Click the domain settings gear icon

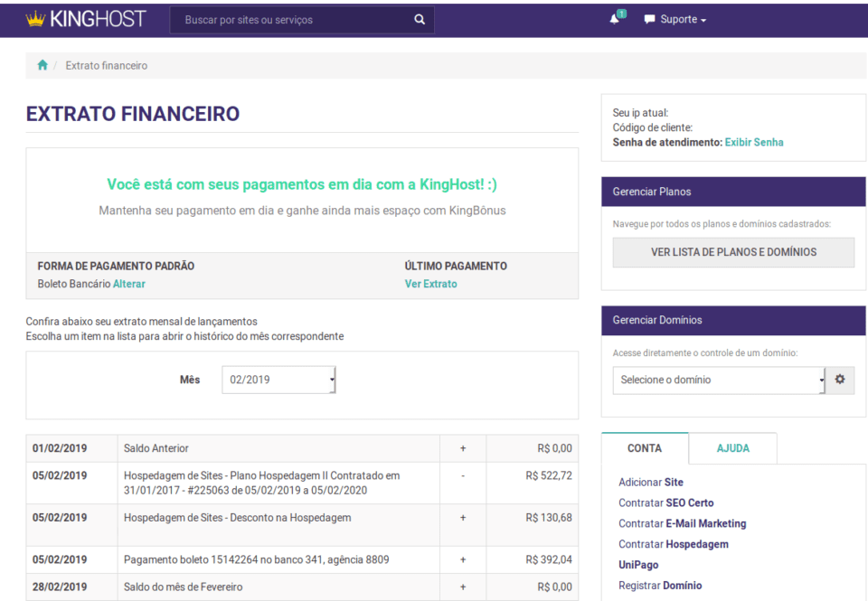(840, 380)
